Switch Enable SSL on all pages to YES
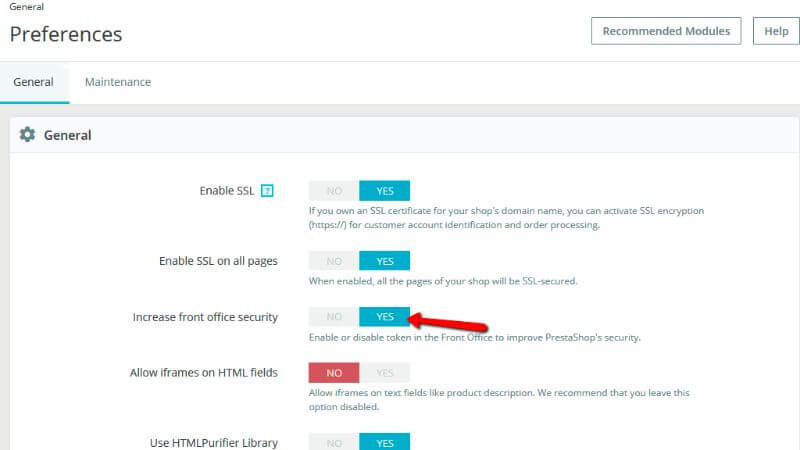The image size is (800, 450). point(385,261)
